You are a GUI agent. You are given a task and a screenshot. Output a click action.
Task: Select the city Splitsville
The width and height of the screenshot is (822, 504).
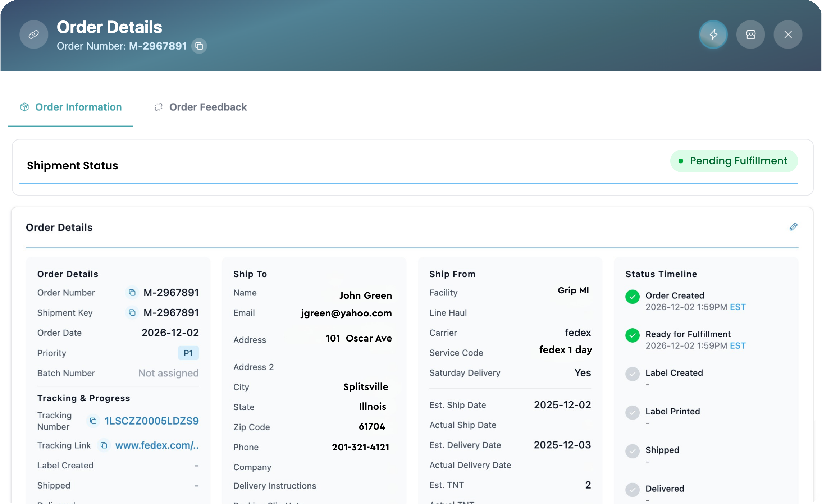[366, 387]
